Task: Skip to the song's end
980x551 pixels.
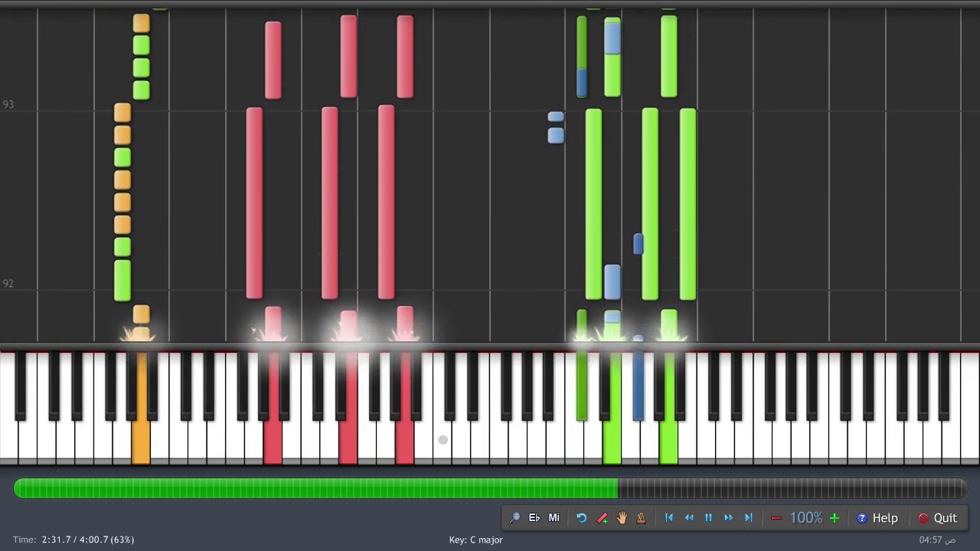Action: 748,518
